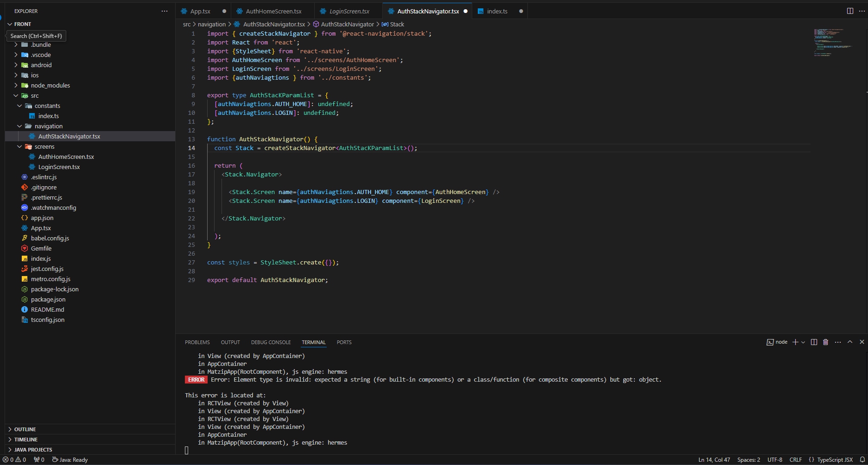Open babel.config.js in explorer
Viewport: 868px width, 465px height.
[x=50, y=238]
